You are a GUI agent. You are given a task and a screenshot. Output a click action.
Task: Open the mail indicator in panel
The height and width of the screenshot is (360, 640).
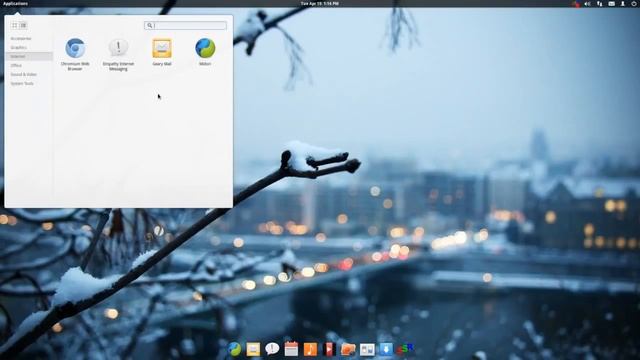click(x=611, y=4)
